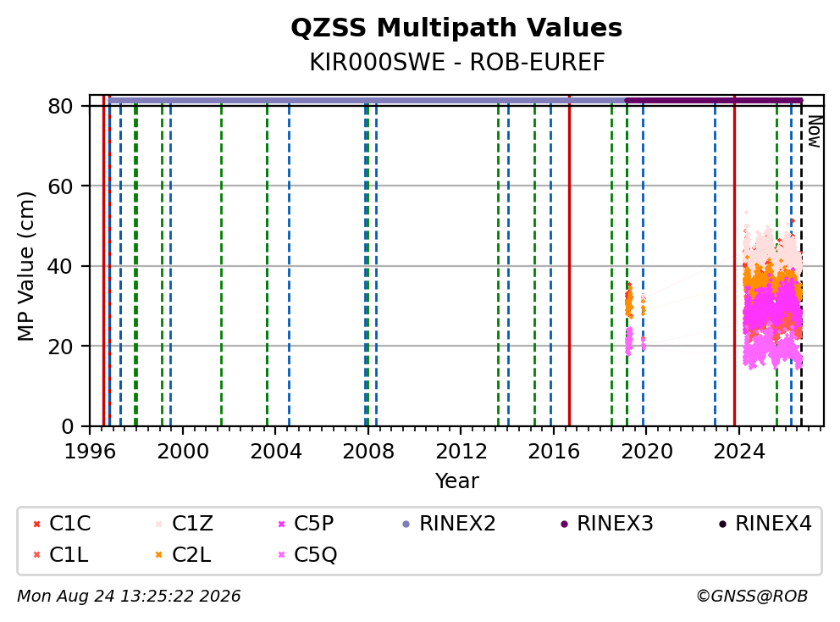Screen dimensions: 840x622
Task: Click the Year axis label
Action: tap(456, 481)
